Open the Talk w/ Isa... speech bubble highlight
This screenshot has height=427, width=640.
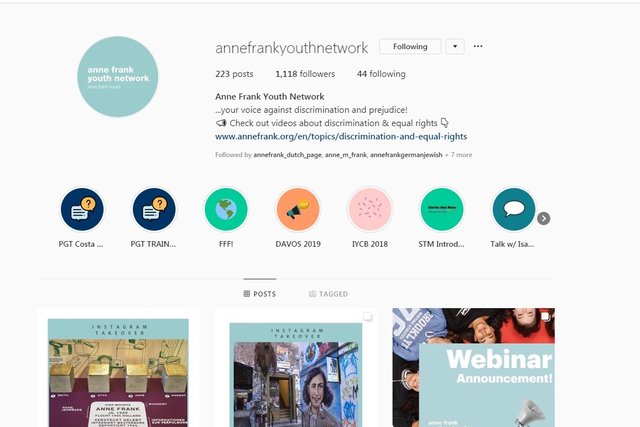[x=513, y=209]
